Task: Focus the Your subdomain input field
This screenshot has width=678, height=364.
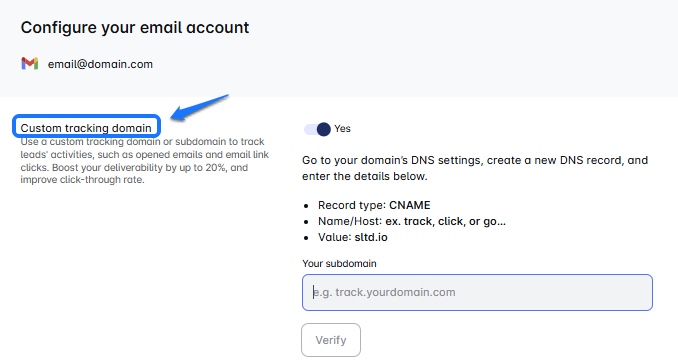Action: (477, 292)
